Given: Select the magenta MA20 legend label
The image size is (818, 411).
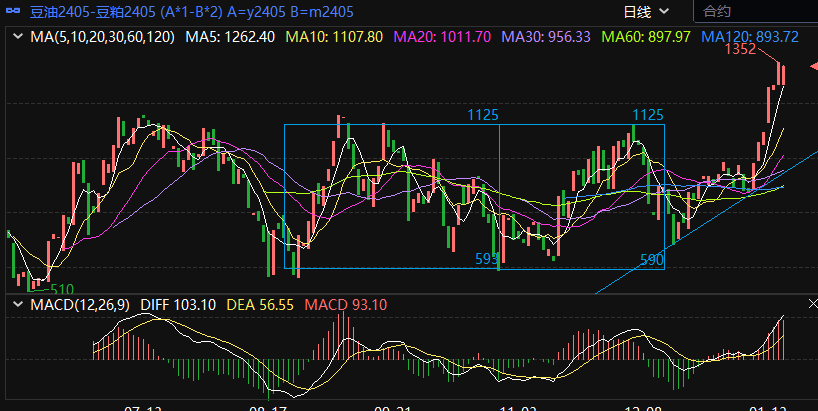Looking at the screenshot, I should click(442, 37).
